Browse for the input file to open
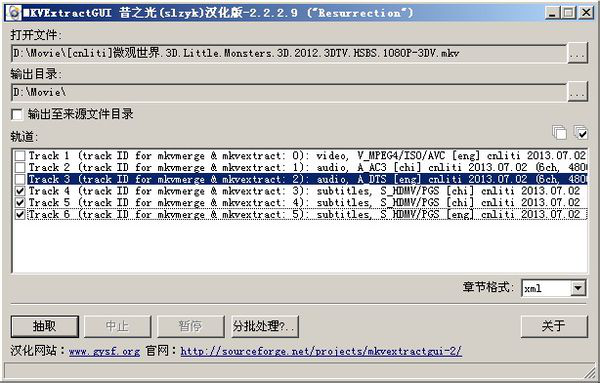The width and height of the screenshot is (600, 383). click(577, 54)
